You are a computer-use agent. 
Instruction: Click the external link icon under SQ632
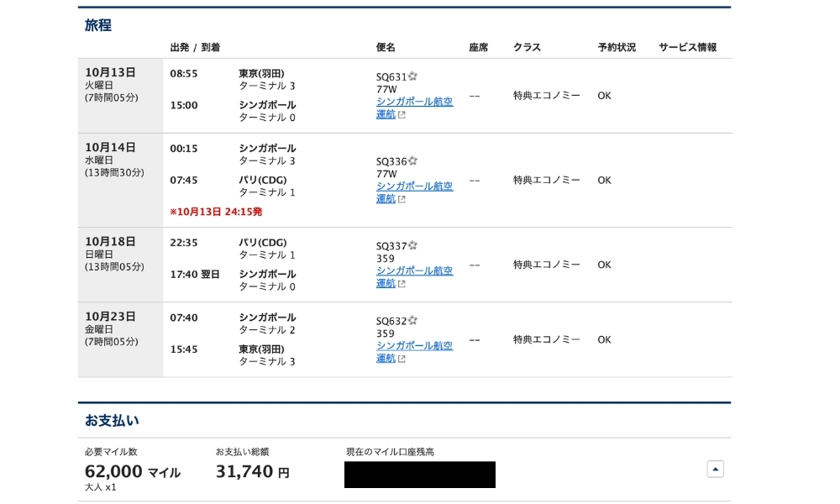coord(402,358)
